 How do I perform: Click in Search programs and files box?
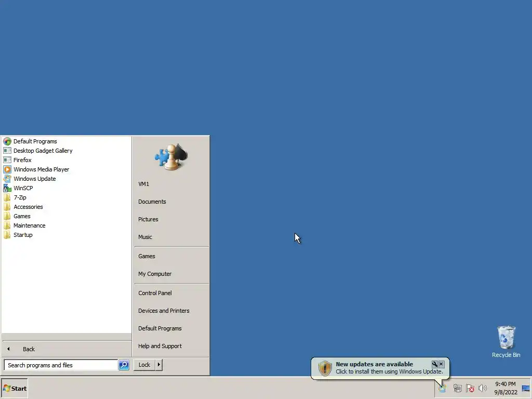(x=61, y=365)
